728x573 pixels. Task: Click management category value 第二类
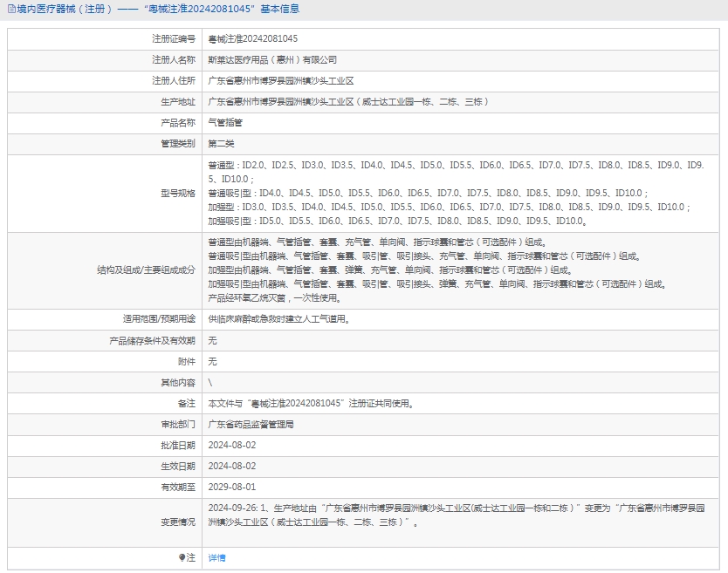(x=221, y=144)
